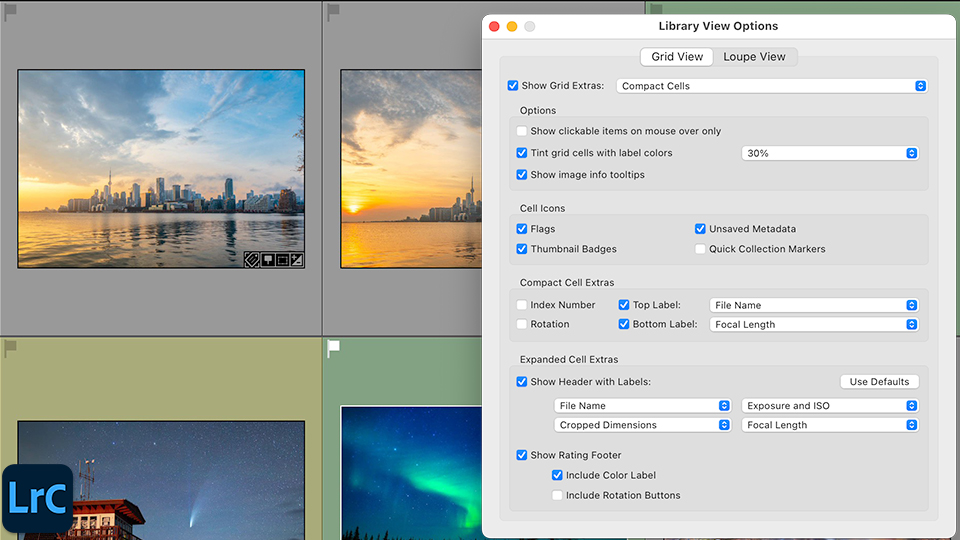
Task: Click the white pick flag on aurora cell
Action: (x=333, y=348)
